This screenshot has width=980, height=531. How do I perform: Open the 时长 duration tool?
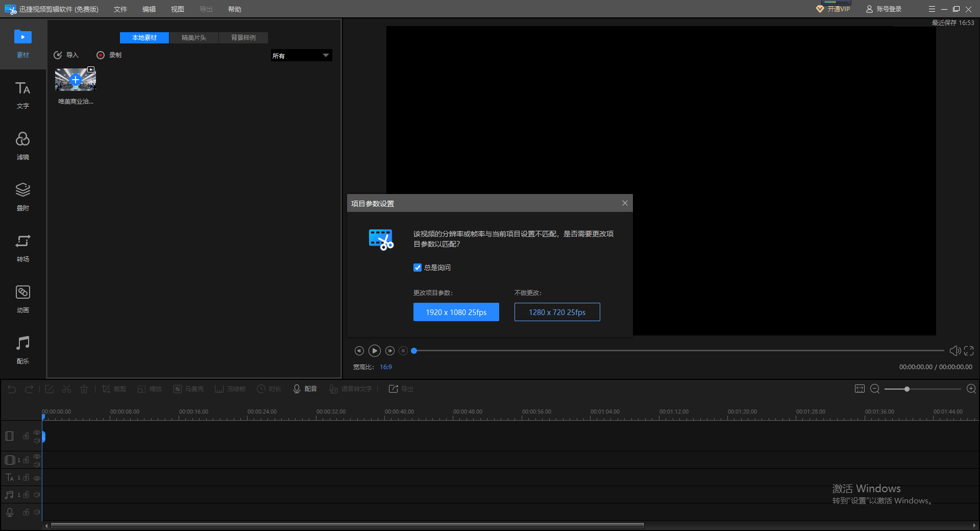tap(269, 389)
